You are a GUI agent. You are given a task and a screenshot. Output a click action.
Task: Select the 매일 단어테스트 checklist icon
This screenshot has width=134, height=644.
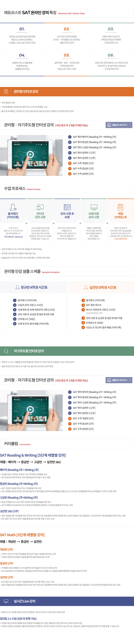pyautogui.click(x=121, y=207)
